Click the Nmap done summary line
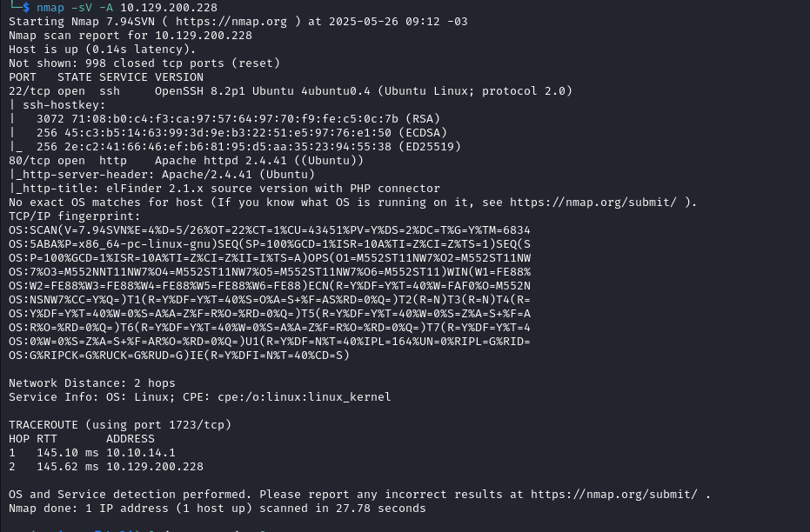This screenshot has height=532, width=810. click(217, 509)
